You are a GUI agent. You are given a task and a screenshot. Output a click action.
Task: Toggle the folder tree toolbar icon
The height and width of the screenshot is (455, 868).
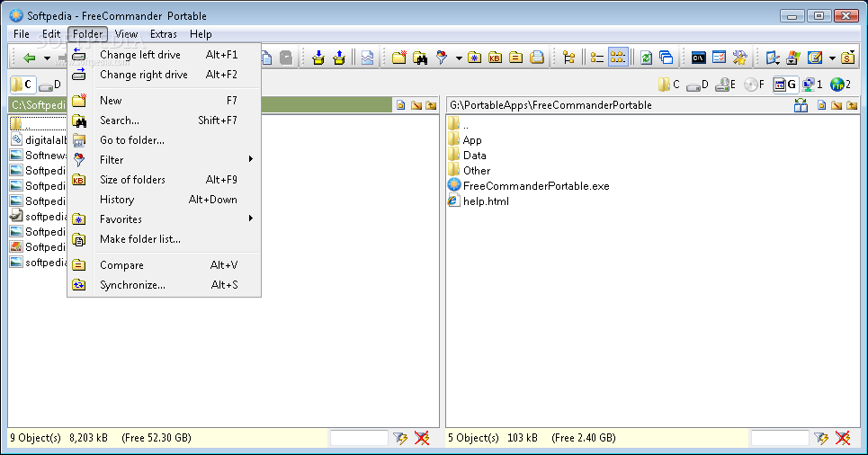[568, 58]
